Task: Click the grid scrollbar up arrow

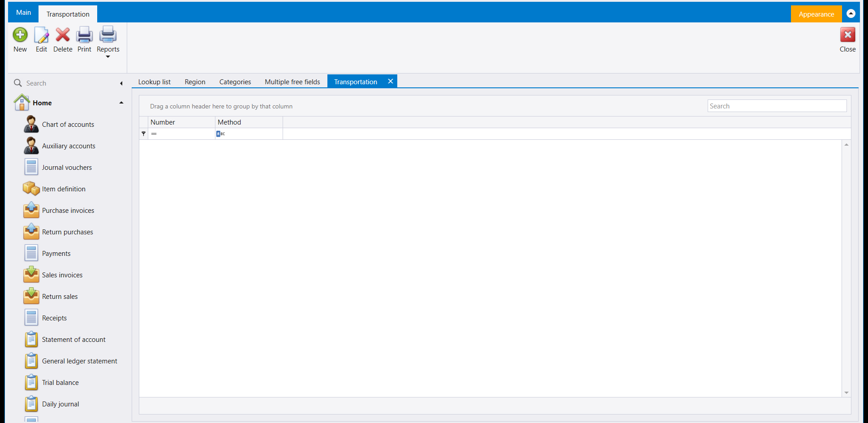Action: 847,144
